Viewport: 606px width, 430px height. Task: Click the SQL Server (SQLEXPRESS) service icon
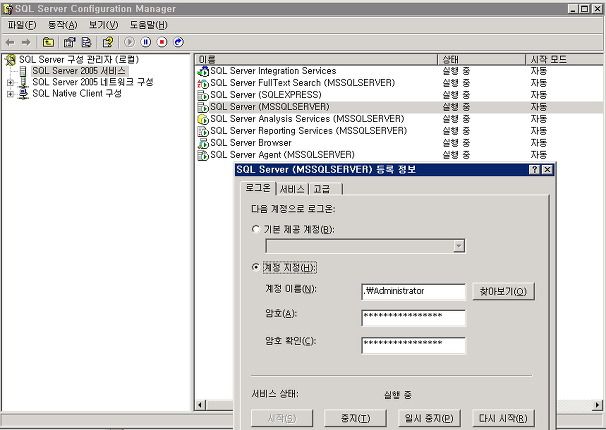[x=203, y=95]
